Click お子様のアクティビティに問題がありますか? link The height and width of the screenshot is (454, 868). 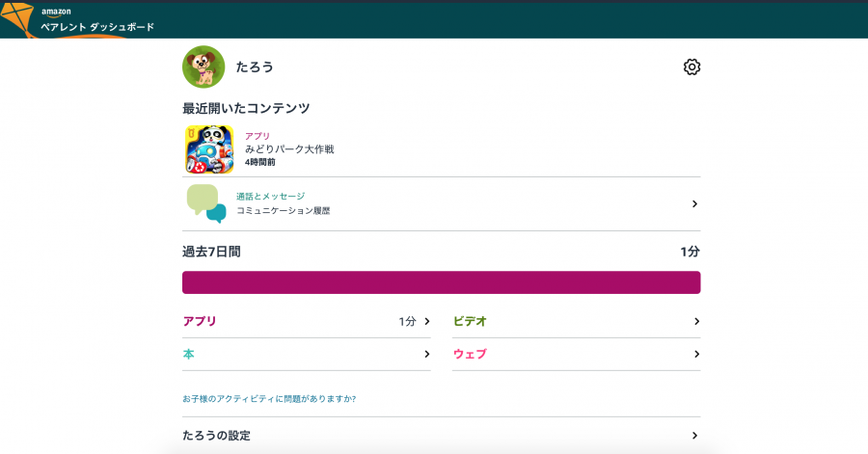pos(269,399)
